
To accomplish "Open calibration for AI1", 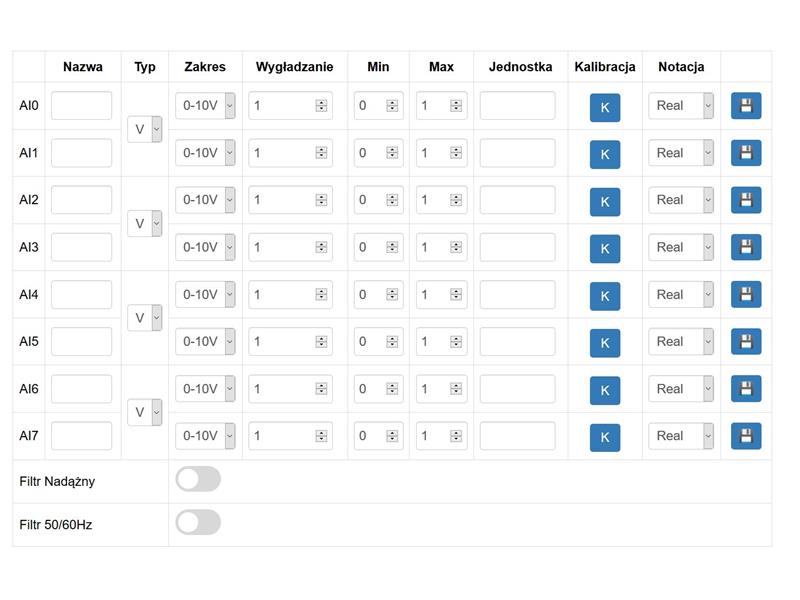I will pos(605,154).
